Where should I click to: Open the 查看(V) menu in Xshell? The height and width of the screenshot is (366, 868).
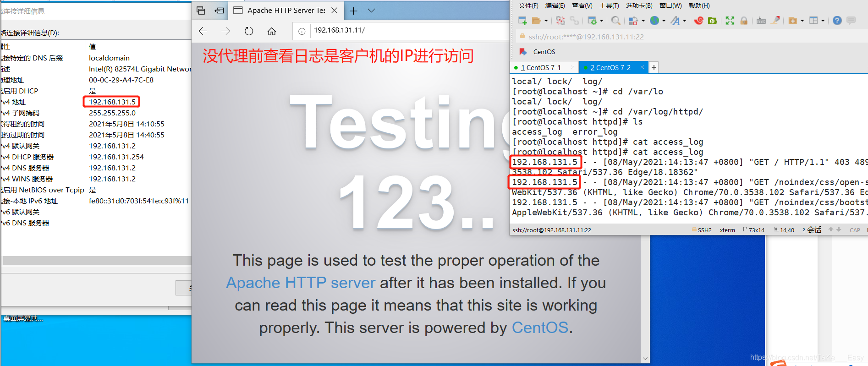(x=582, y=5)
